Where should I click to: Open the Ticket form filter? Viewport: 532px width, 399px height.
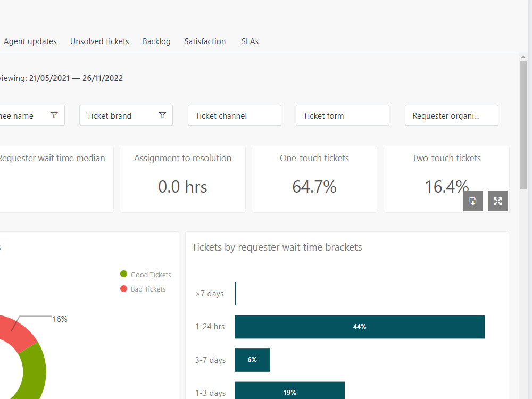click(342, 115)
